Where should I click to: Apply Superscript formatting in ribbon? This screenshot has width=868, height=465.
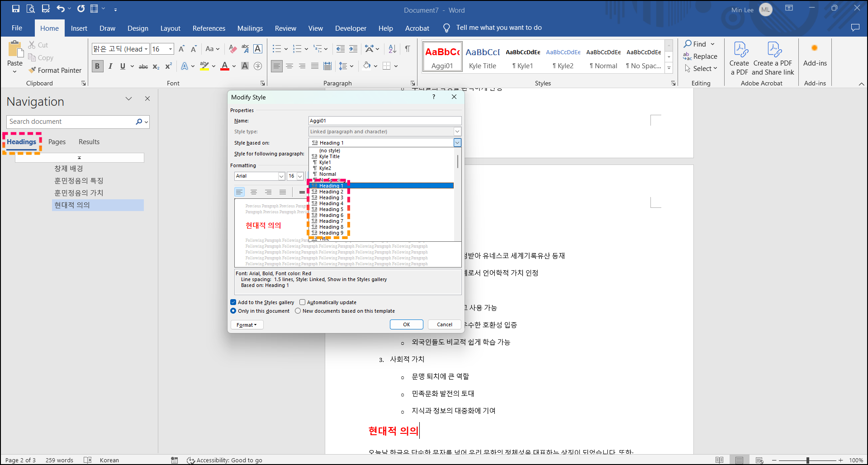point(169,66)
